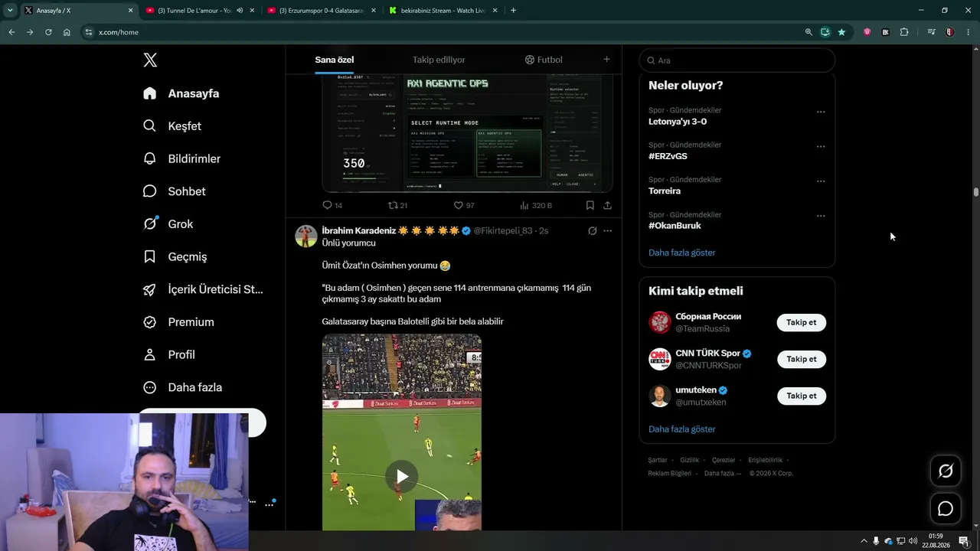Open the Gizlilik footer link
Screen dimensions: 980x551
690,460
